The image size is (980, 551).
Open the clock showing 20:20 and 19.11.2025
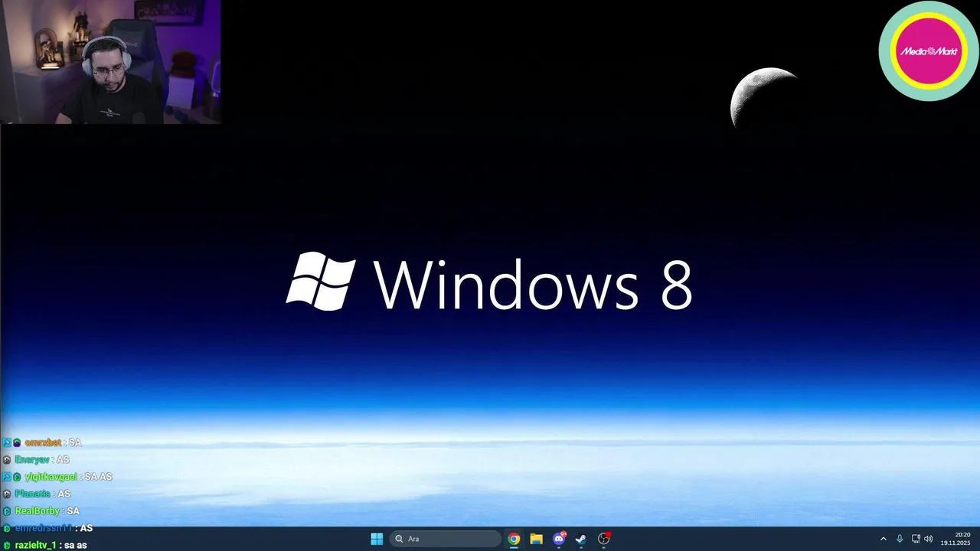pos(955,539)
